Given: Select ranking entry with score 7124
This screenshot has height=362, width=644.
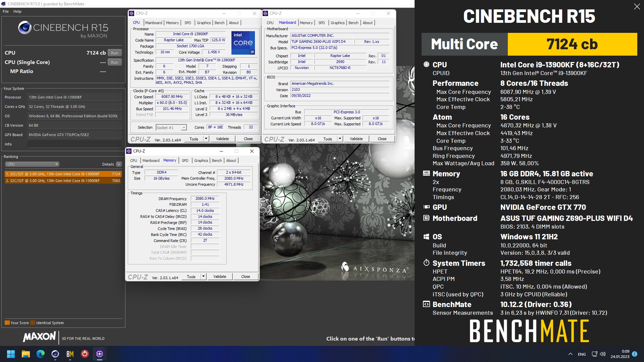Looking at the screenshot, I should click(x=63, y=174).
